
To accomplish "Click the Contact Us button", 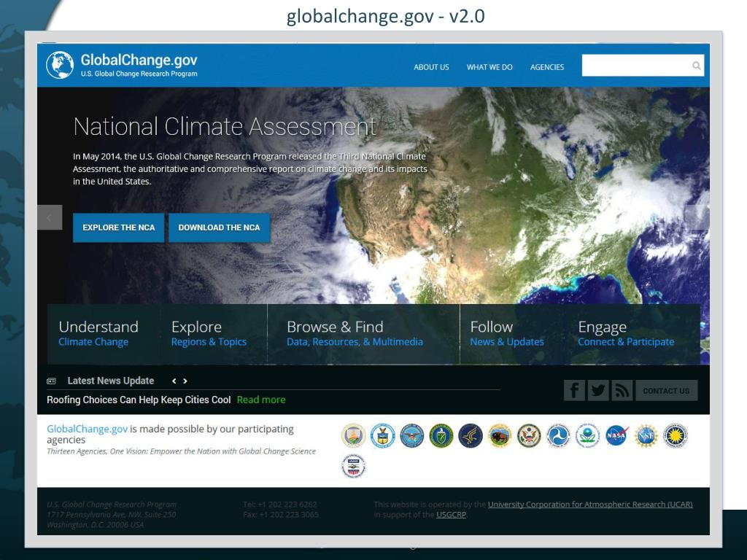I will [x=666, y=391].
